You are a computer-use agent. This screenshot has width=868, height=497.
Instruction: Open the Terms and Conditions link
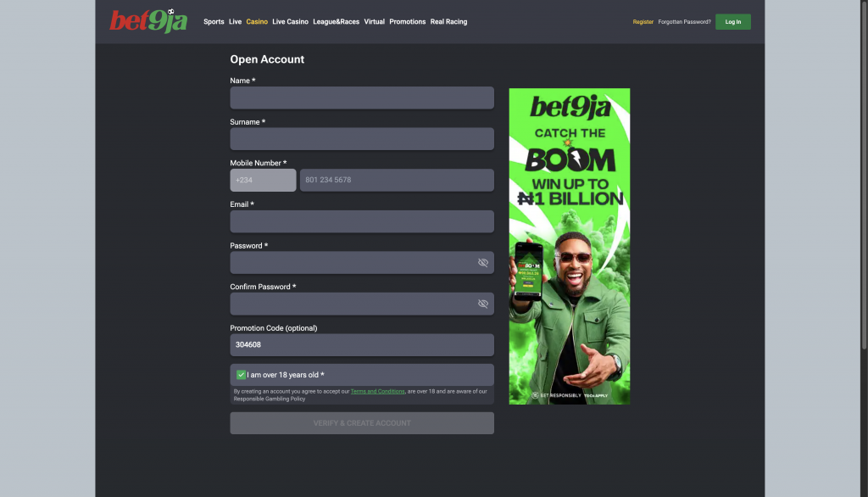[377, 391]
